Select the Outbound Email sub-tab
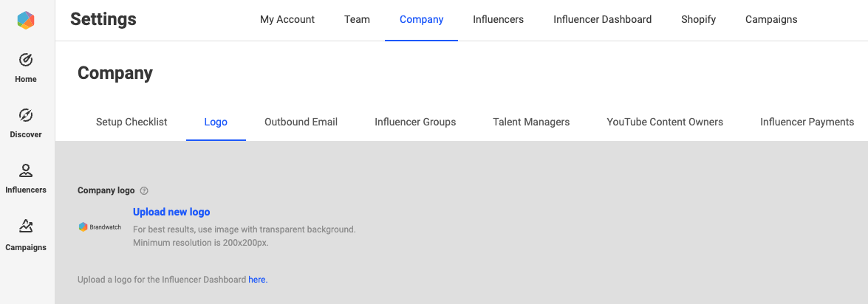 coord(301,122)
